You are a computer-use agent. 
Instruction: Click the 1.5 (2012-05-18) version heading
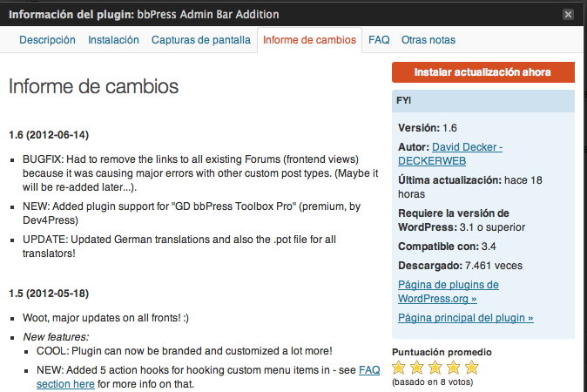tap(49, 293)
